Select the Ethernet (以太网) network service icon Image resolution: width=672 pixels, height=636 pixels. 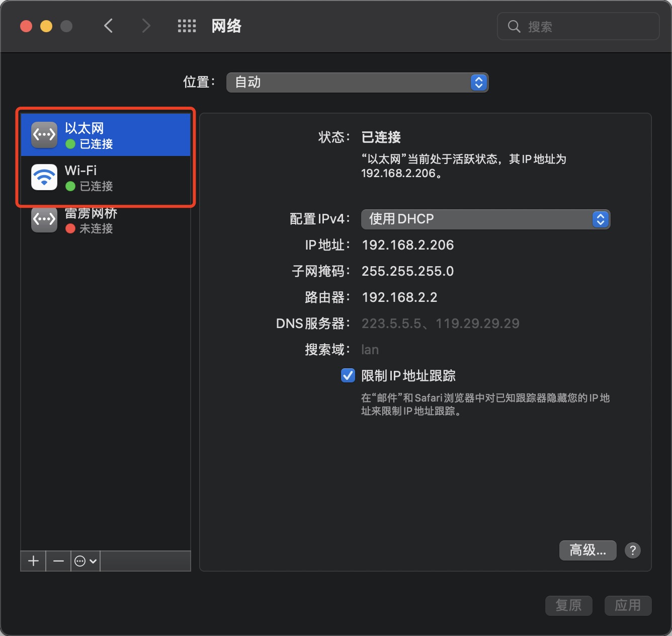coord(44,134)
